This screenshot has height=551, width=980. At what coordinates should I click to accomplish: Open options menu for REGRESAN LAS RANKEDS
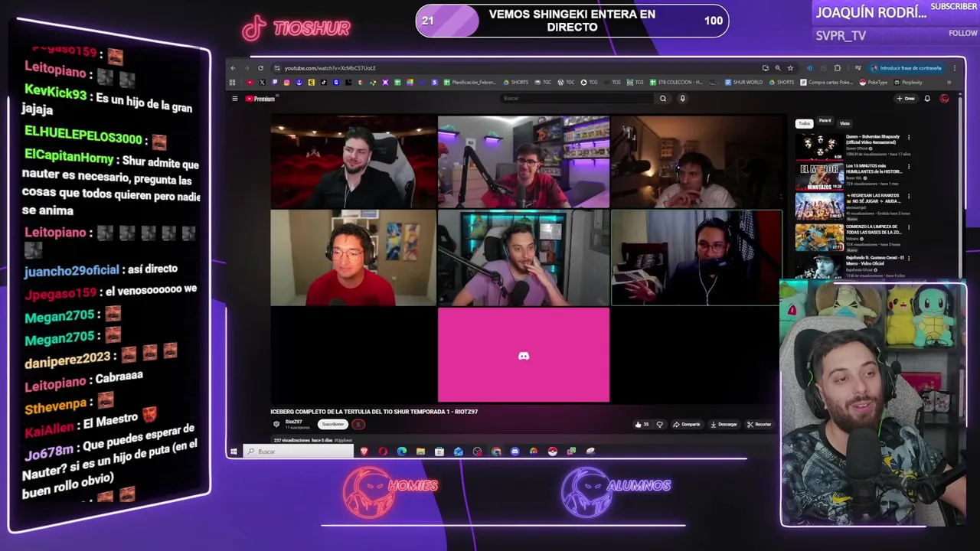coord(909,197)
